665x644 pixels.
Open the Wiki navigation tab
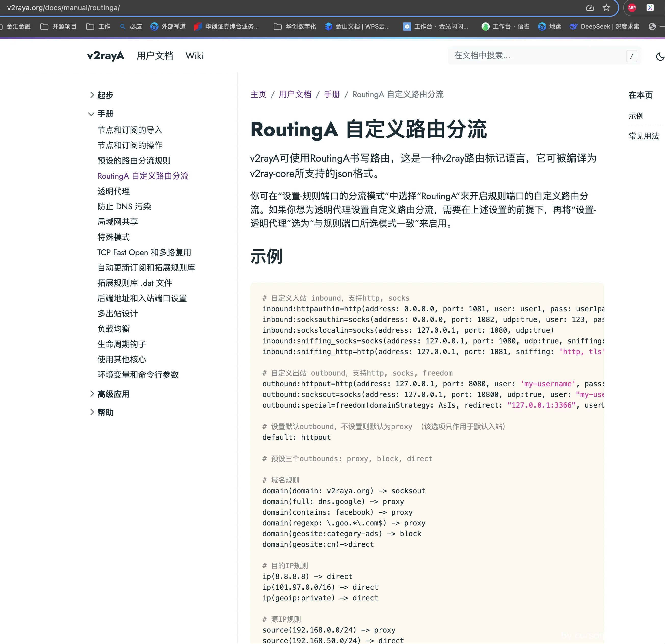click(x=194, y=56)
